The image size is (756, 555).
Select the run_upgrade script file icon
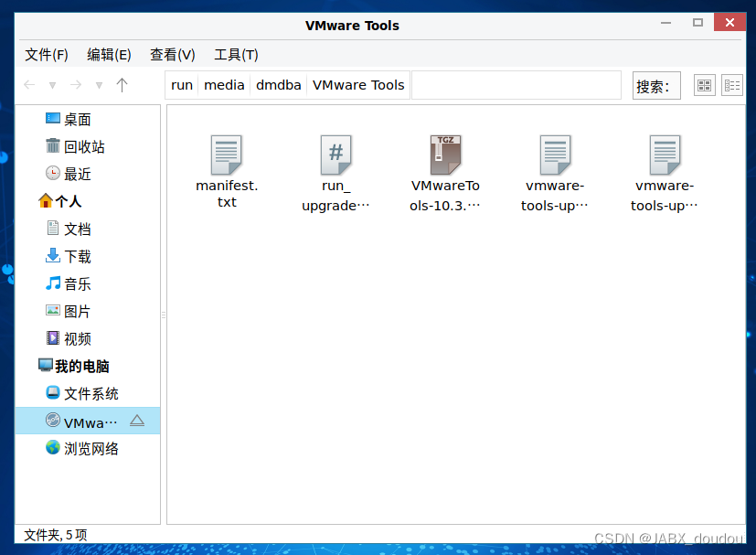pyautogui.click(x=336, y=155)
